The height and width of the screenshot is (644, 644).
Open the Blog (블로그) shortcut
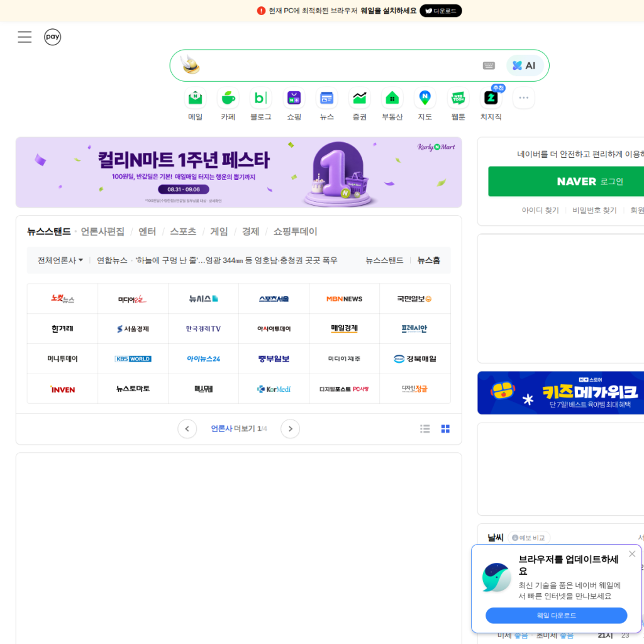[x=261, y=104]
